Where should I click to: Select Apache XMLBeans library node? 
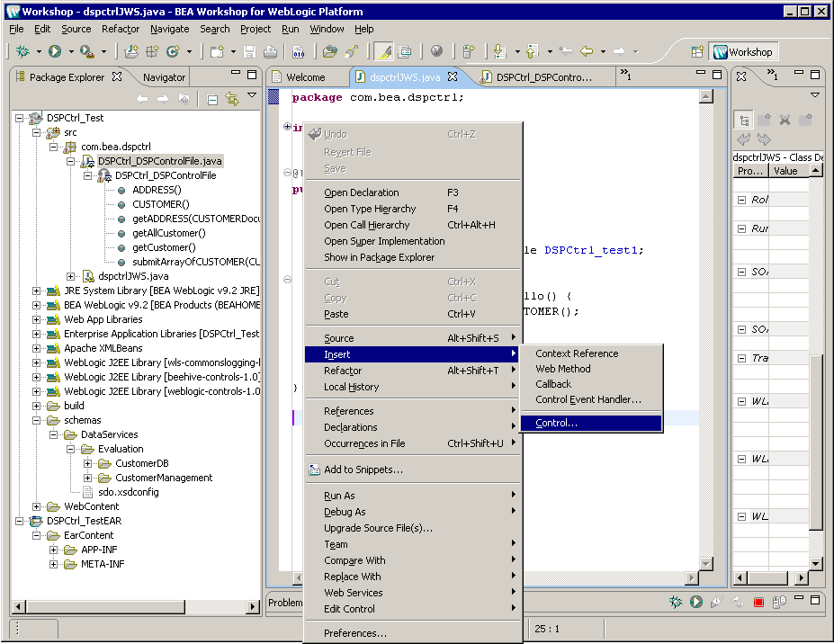(x=103, y=349)
